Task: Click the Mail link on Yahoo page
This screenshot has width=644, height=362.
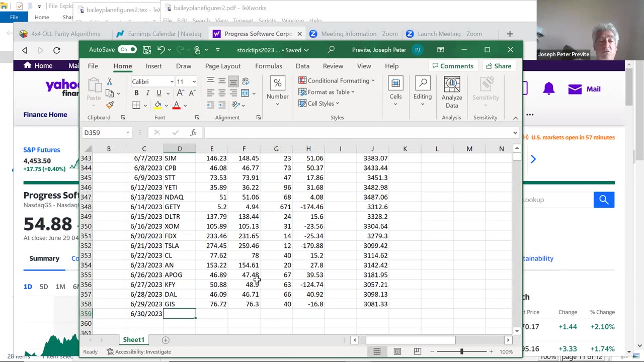Action: pos(584,89)
